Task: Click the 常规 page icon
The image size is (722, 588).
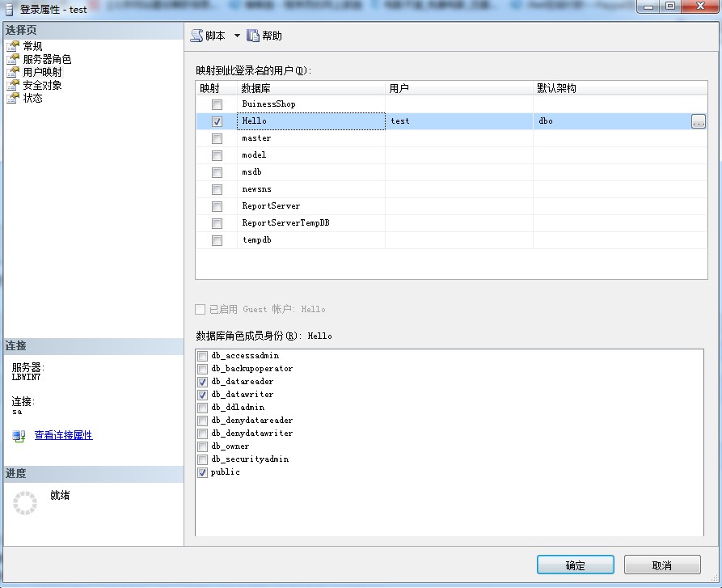Action: pyautogui.click(x=14, y=46)
